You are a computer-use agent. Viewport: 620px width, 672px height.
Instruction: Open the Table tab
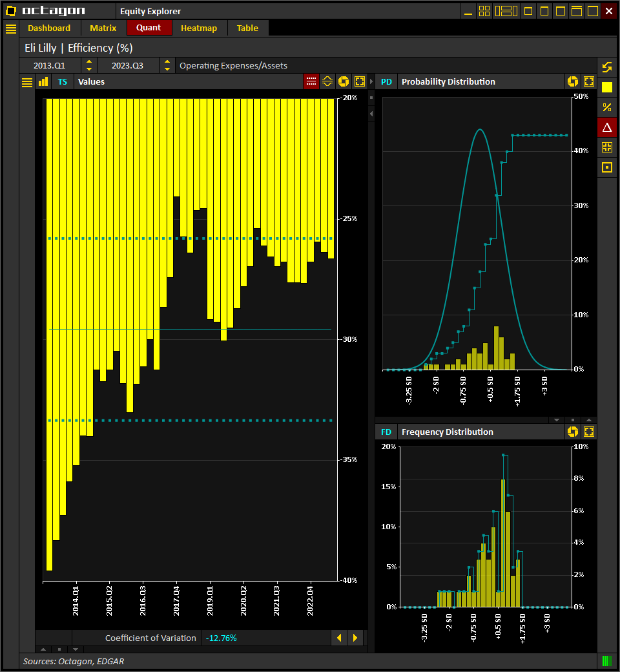click(247, 28)
